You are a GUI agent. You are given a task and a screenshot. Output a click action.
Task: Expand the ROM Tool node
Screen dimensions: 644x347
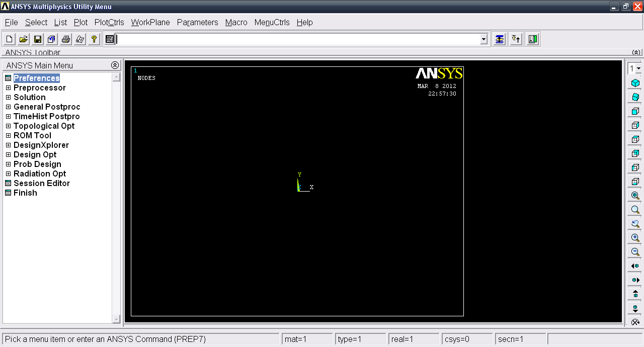[8, 135]
